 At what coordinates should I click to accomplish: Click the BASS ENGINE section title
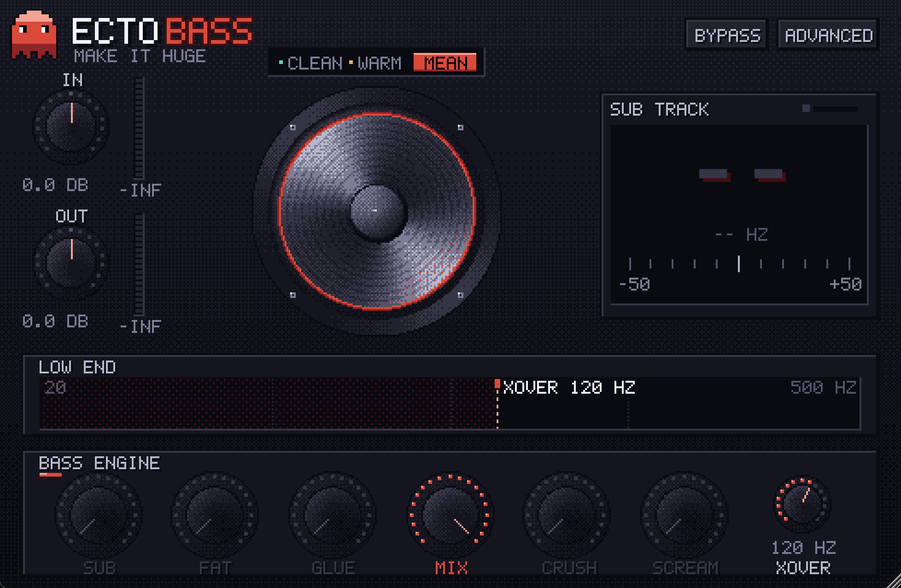coord(99,463)
